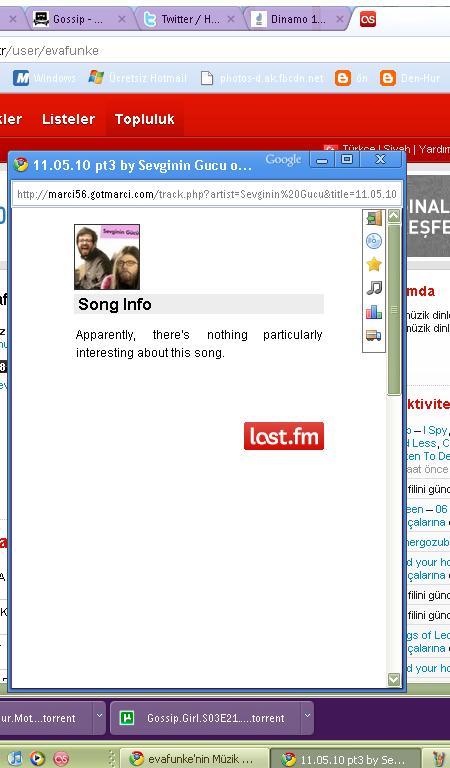Click the popup URL address field
Viewport: 450px width, 768px height.
[x=207, y=194]
